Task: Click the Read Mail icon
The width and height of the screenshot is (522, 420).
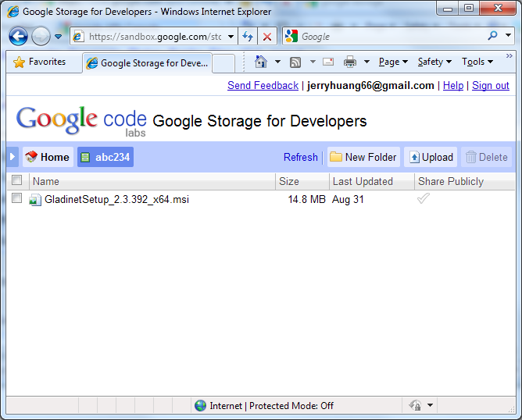Action: pos(328,62)
